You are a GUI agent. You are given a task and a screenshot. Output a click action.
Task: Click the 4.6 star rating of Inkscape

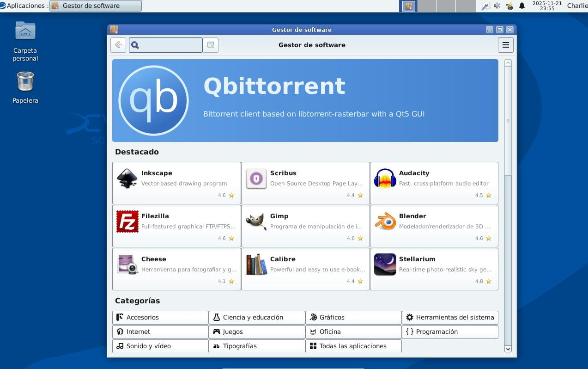point(226,195)
